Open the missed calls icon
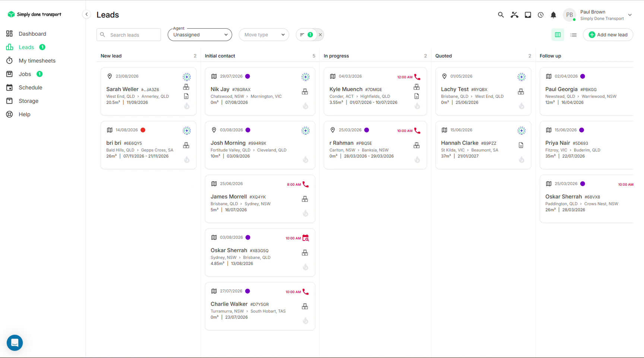This screenshot has width=644, height=358. 514,15
